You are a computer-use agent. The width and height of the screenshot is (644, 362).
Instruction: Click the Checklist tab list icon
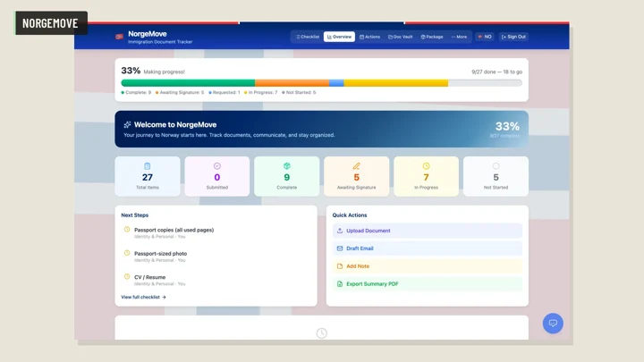click(x=298, y=37)
